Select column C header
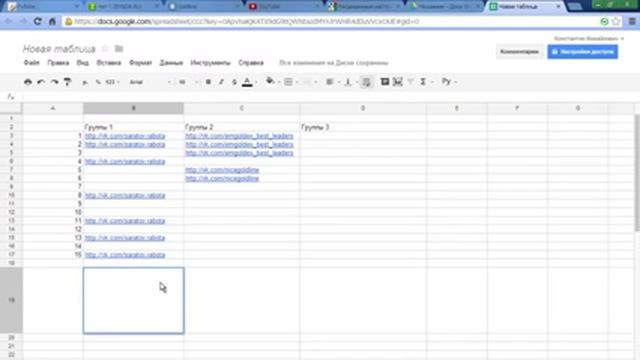640x360 pixels. click(x=242, y=108)
